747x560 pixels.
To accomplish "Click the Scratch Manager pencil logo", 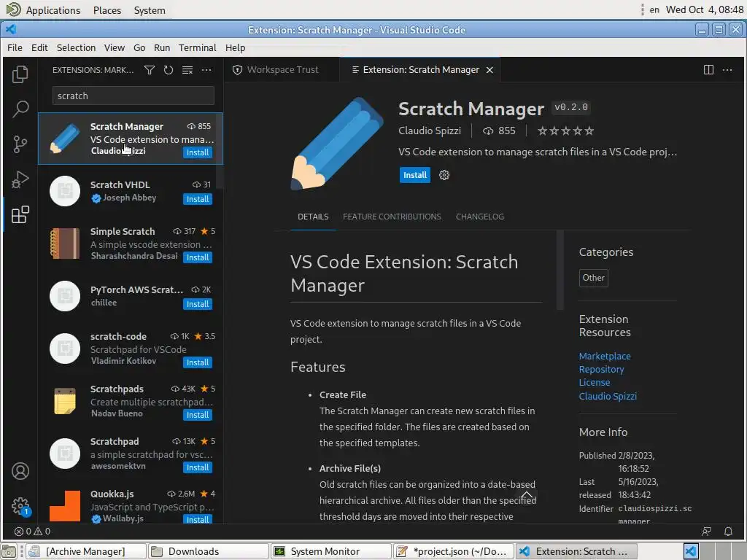I will (x=337, y=144).
